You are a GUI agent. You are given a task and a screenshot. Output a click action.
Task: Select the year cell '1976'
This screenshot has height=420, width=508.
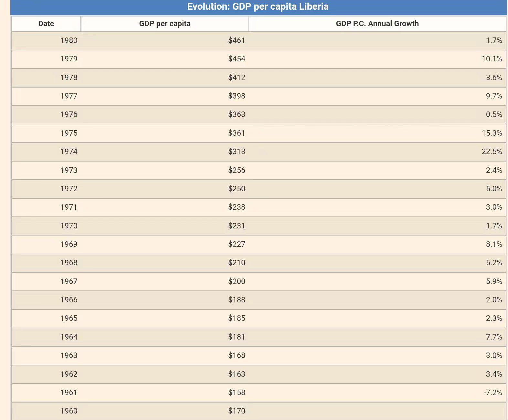click(x=69, y=114)
